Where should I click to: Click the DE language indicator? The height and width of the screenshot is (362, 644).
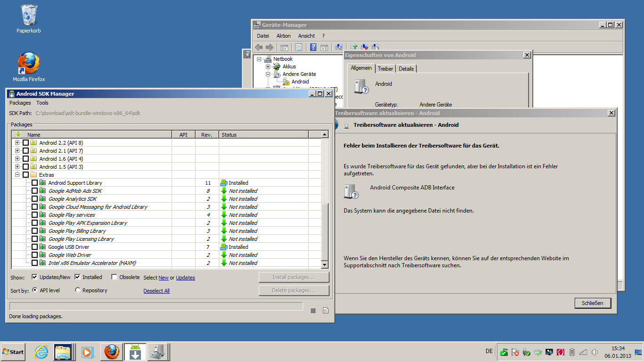tap(489, 351)
